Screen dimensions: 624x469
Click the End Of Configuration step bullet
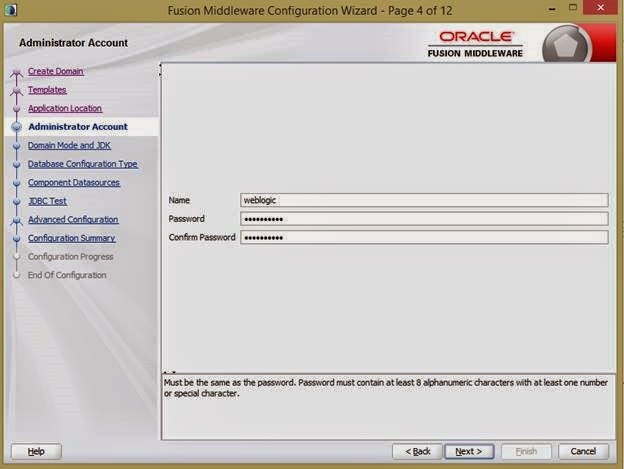pos(17,275)
